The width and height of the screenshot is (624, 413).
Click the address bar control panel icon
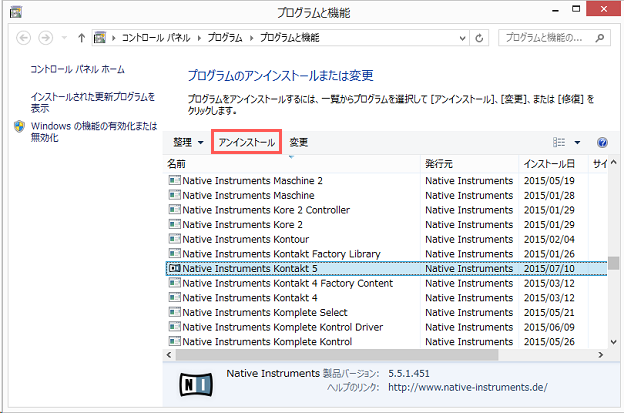99,38
